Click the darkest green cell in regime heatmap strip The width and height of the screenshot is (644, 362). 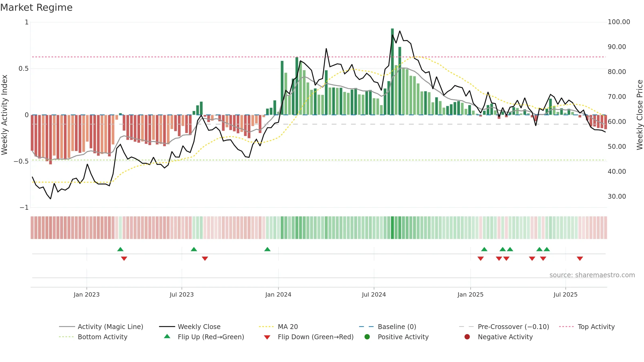click(392, 228)
